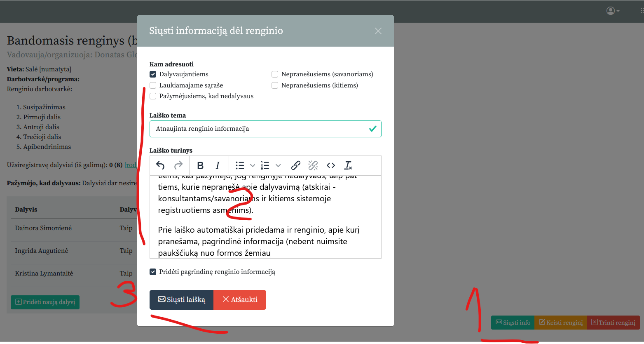This screenshot has width=644, height=344.
Task: Toggle italic formatting in editor toolbar
Action: tap(218, 165)
